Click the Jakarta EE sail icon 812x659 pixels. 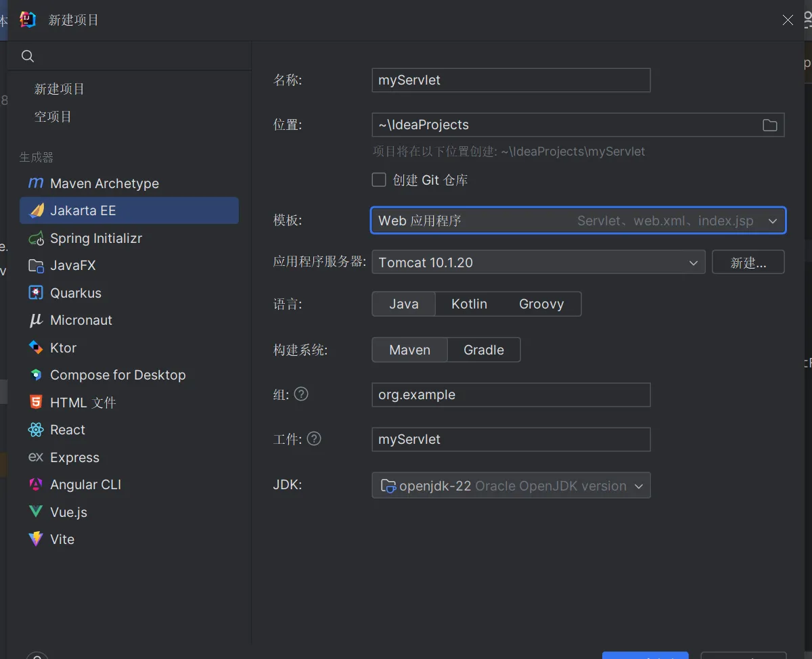[36, 210]
